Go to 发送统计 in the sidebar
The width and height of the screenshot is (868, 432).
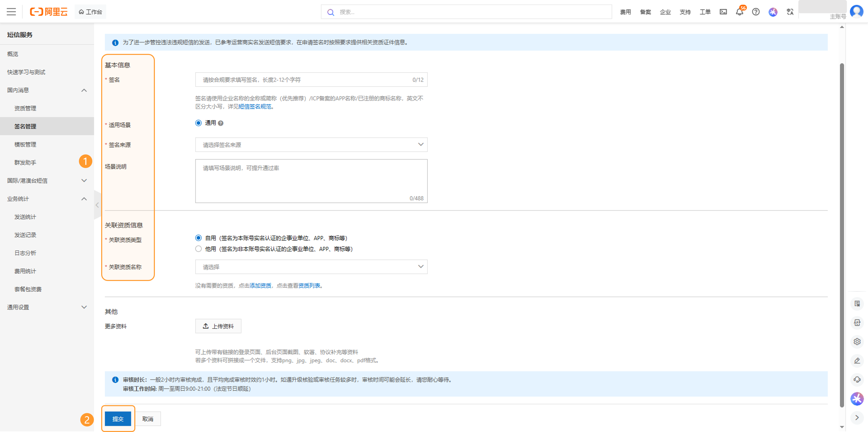coord(25,217)
